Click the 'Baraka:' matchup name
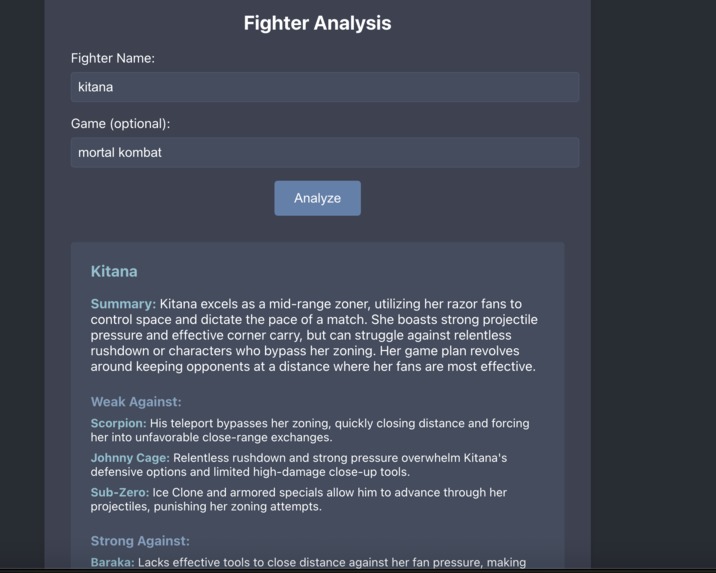 coord(112,562)
